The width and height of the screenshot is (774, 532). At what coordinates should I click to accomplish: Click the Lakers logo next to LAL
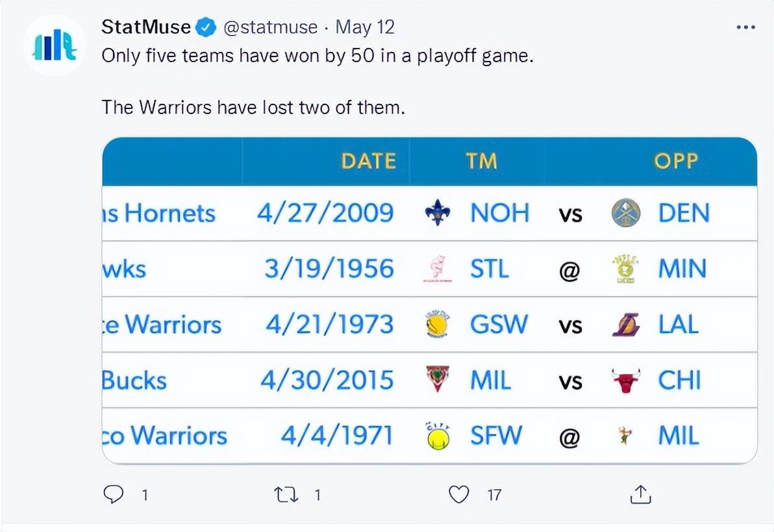coord(626,325)
